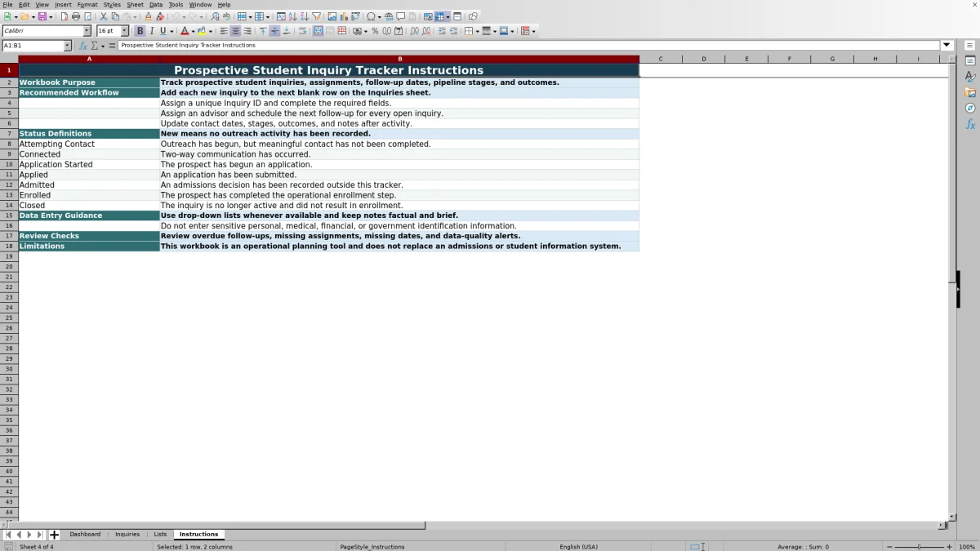980x551 pixels.
Task: Click the Clone Formatting paintbrush icon
Action: point(148,16)
